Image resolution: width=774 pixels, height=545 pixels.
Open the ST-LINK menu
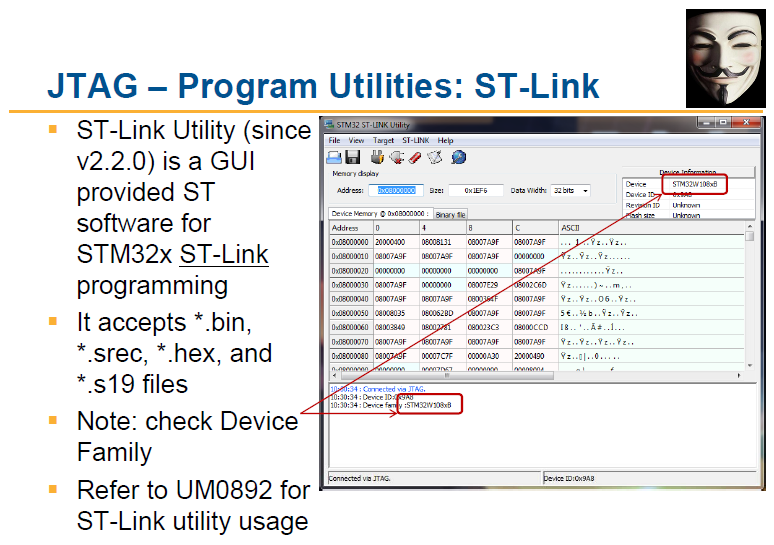coord(415,140)
